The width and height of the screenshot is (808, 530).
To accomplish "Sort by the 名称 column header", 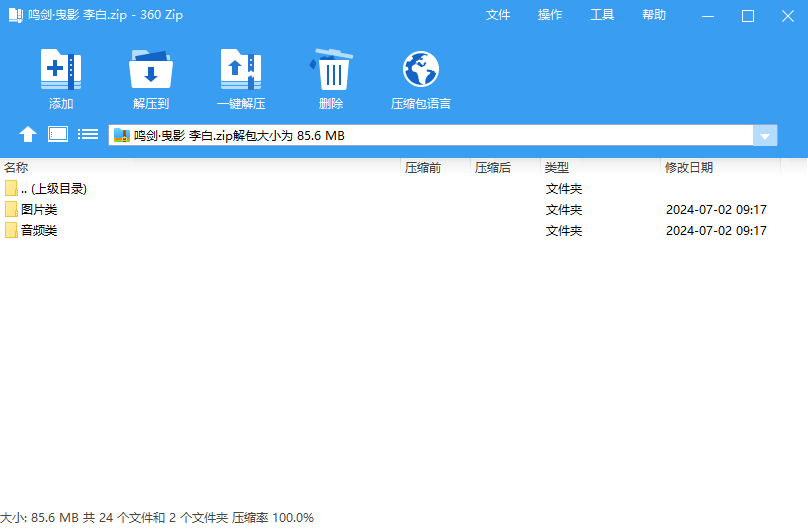I will [17, 168].
